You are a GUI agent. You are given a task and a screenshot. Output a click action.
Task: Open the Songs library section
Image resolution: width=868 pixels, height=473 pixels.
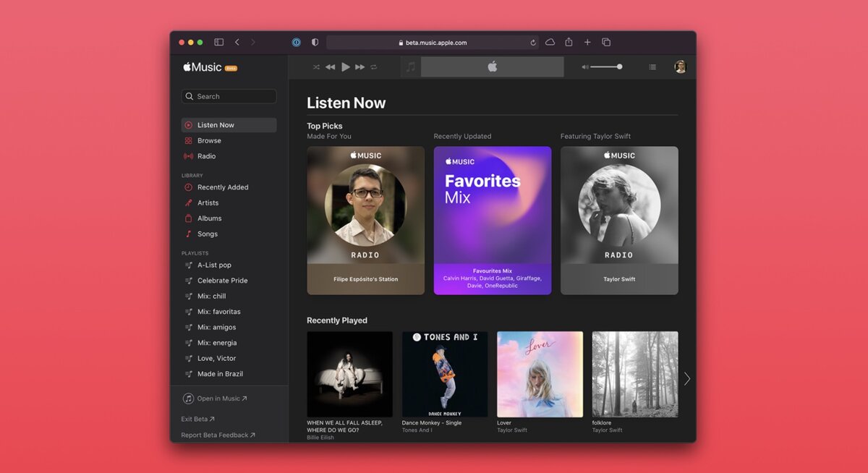tap(207, 234)
